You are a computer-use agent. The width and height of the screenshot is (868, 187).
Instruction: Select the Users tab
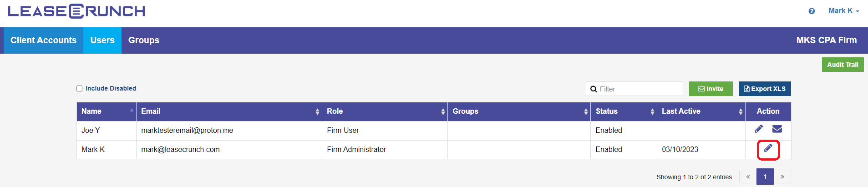102,40
